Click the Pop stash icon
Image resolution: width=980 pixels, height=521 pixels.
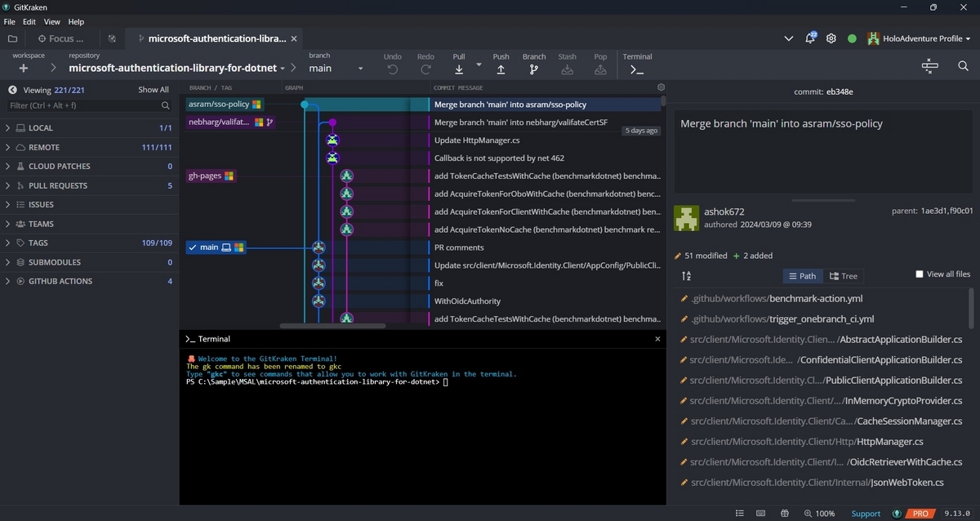pos(600,69)
